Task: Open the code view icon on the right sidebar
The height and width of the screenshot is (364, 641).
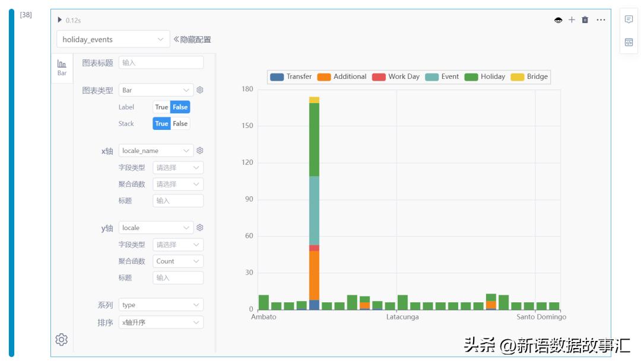Action: [x=629, y=42]
